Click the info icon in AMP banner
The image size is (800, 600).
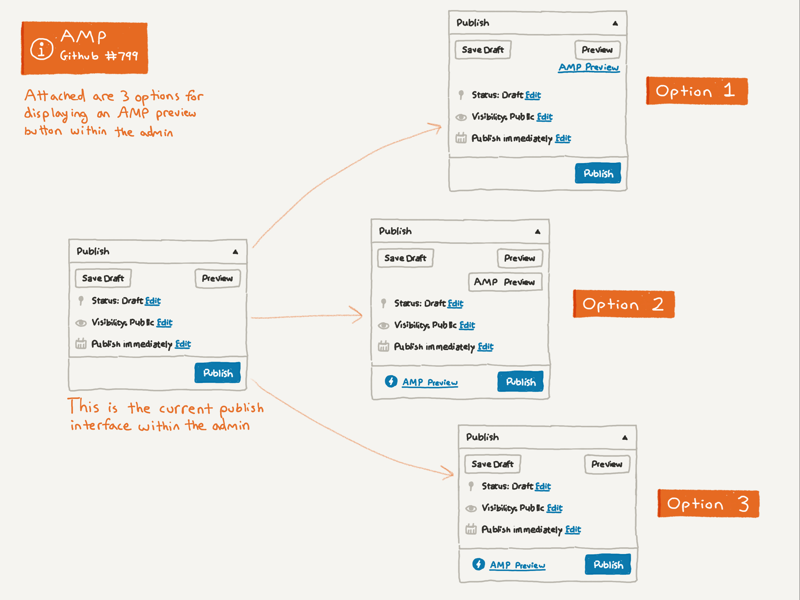[41, 49]
